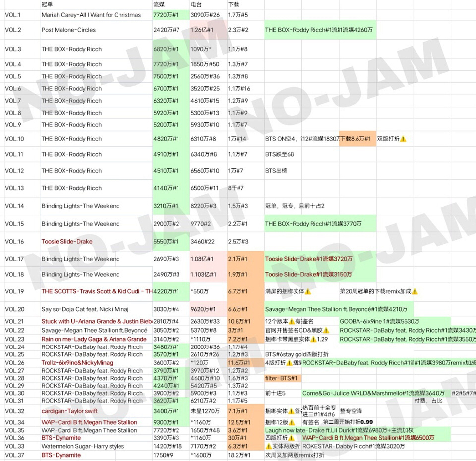Select the VOL.1 row label cell

[x=23, y=15]
